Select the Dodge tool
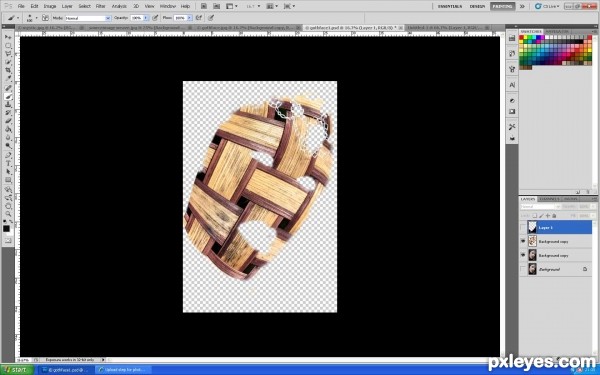The height and width of the screenshot is (375, 600). (x=8, y=146)
